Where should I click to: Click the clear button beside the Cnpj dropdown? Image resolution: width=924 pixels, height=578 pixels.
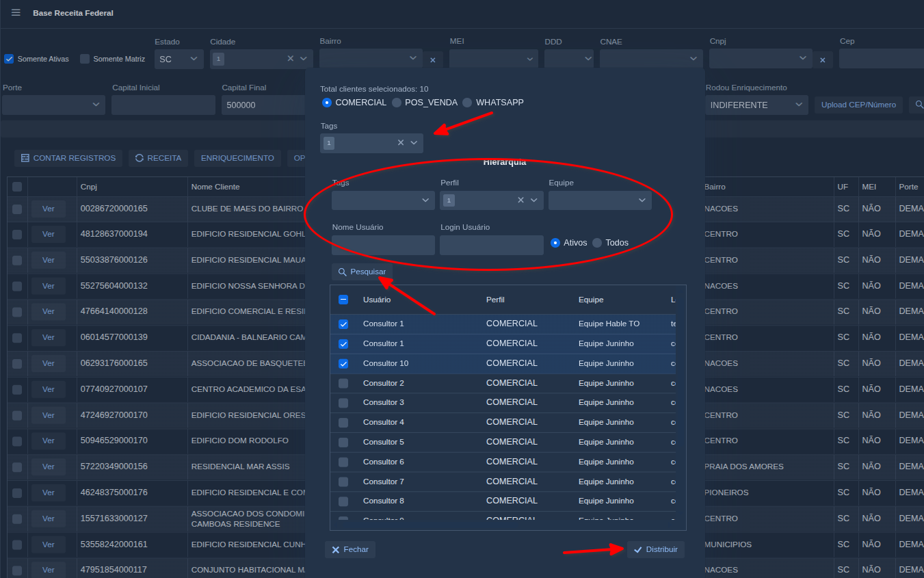coord(823,60)
